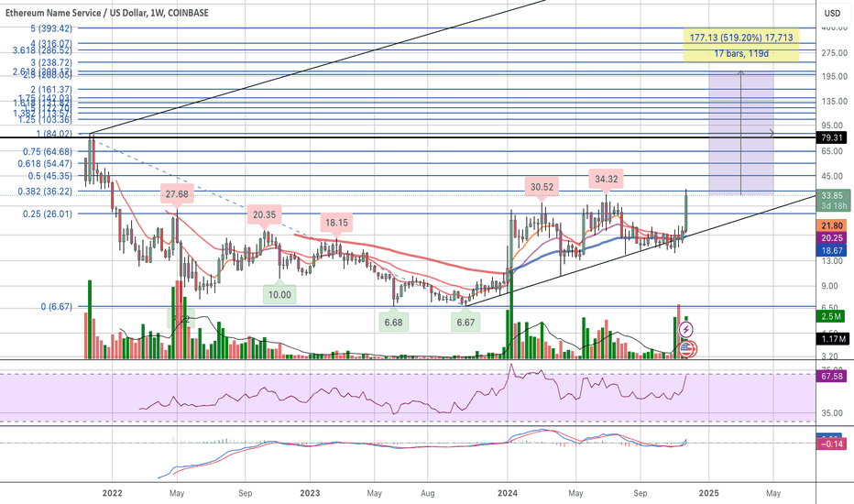Click the 27.68 pivot high callout
The height and width of the screenshot is (504, 854).
click(177, 194)
